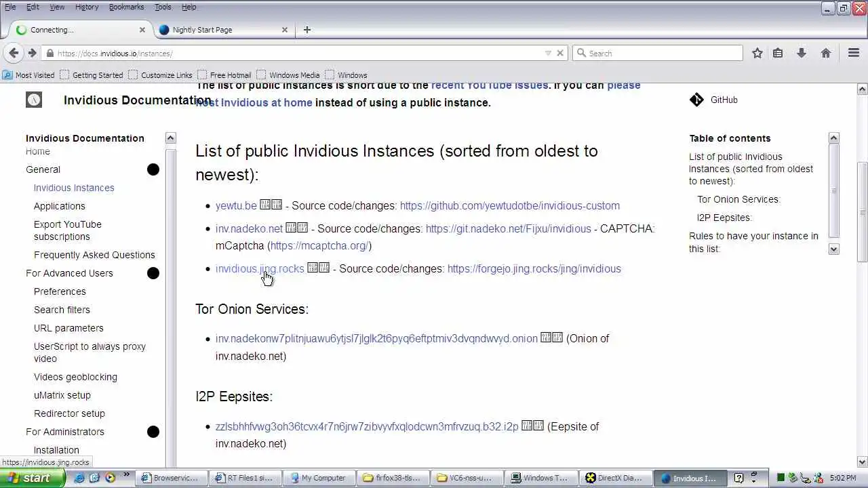Viewport: 868px width, 488px height.
Task: Open the Downloads arrow icon
Action: [x=802, y=53]
